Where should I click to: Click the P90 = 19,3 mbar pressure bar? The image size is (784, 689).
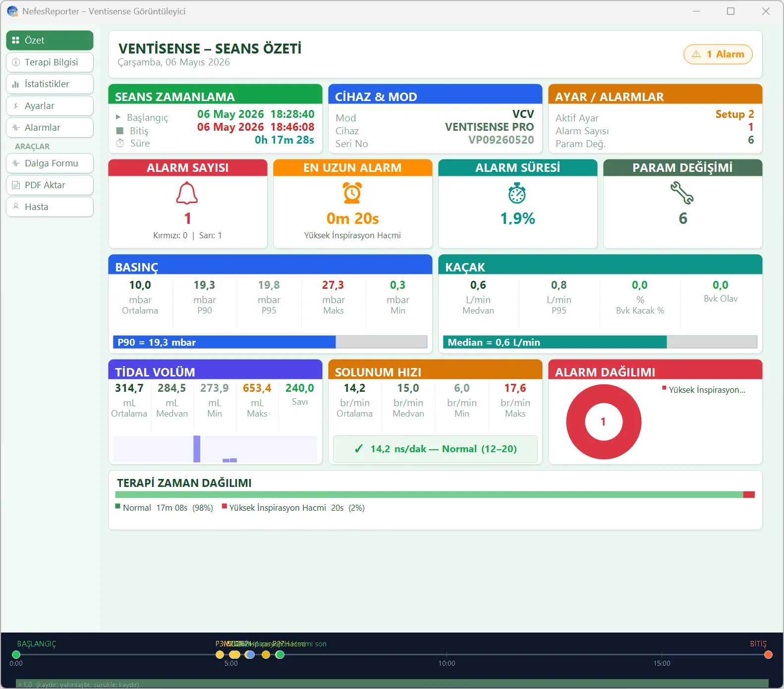270,342
